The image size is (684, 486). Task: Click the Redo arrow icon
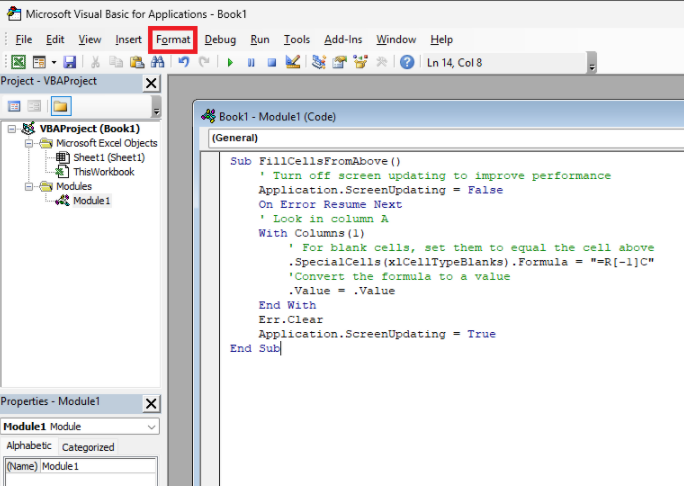tap(204, 62)
